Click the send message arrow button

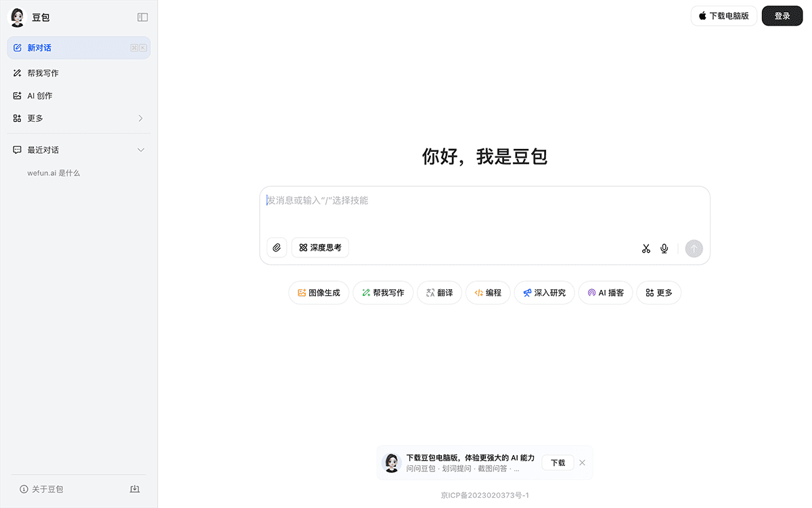[x=694, y=248]
